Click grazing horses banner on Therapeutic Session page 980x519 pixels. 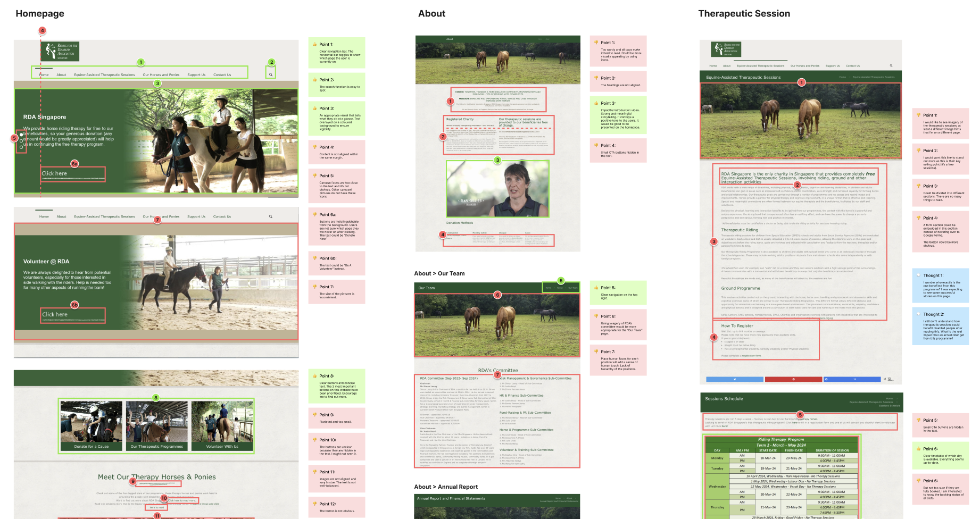click(x=801, y=121)
